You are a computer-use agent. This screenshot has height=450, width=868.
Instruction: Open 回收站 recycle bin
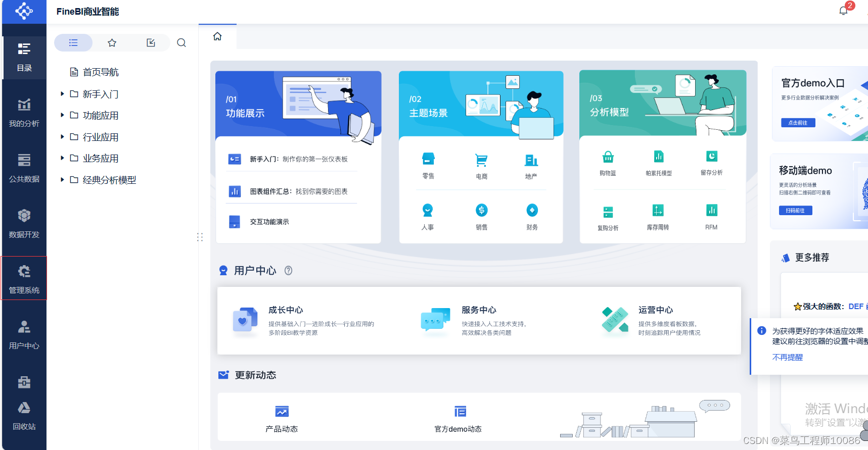[24, 416]
